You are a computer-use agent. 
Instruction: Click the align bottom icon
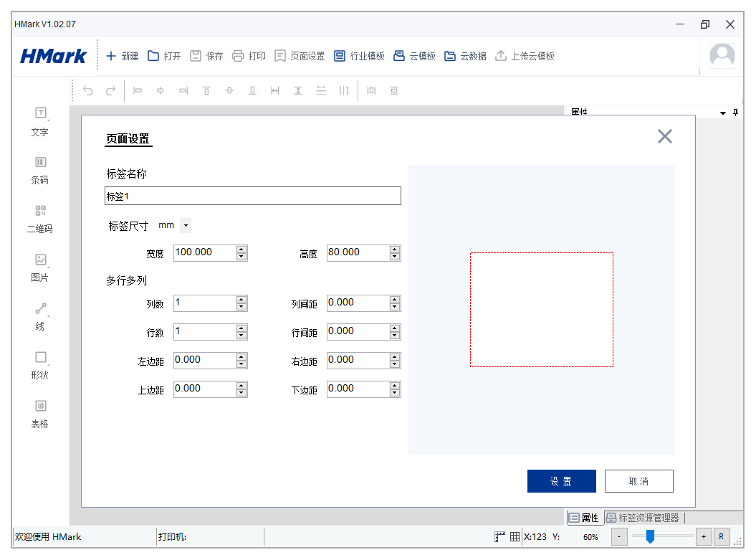coord(252,90)
